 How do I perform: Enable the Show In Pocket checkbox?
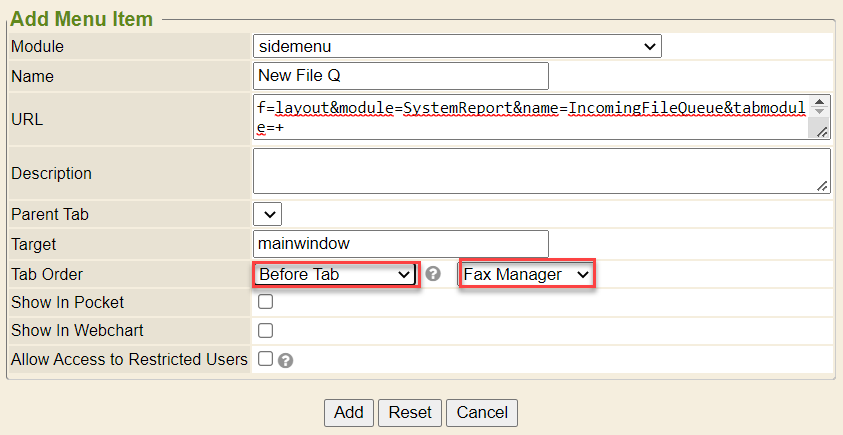pyautogui.click(x=266, y=302)
